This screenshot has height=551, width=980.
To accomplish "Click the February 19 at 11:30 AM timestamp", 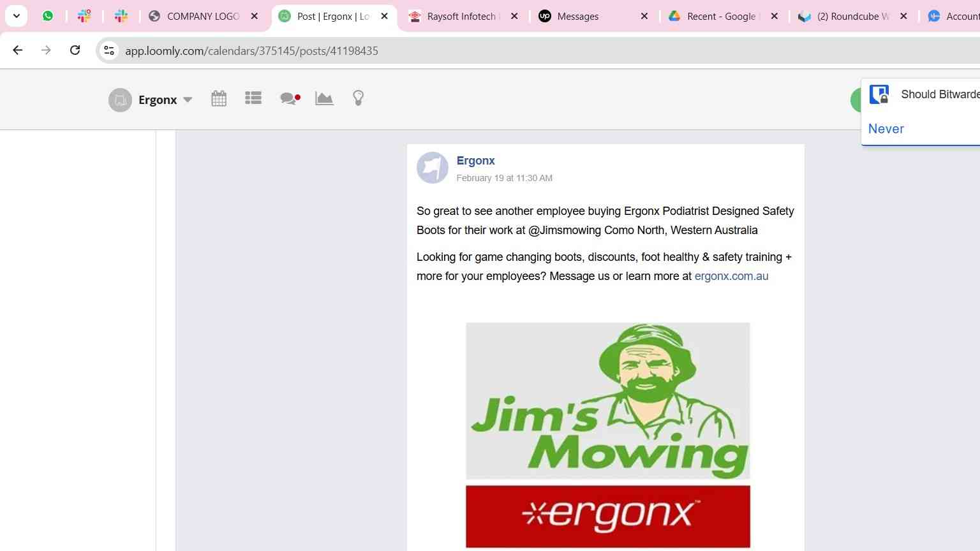I will point(505,178).
